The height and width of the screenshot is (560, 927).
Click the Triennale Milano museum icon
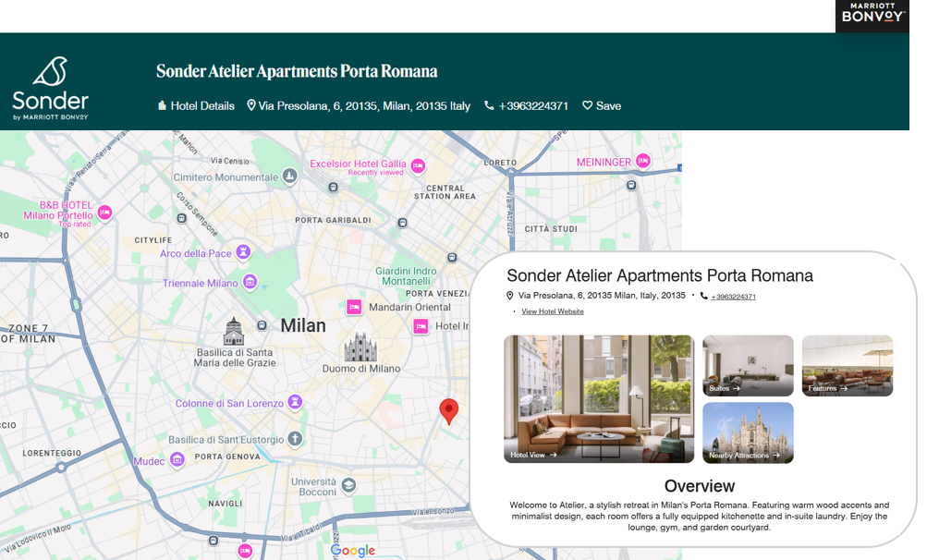(x=250, y=282)
